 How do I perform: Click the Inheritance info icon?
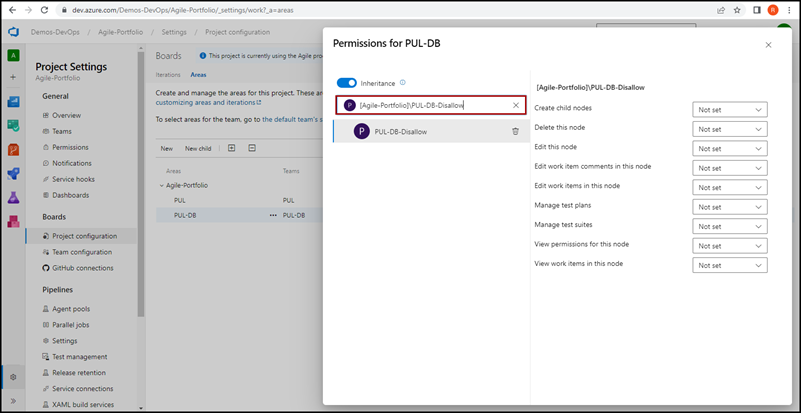tap(403, 82)
